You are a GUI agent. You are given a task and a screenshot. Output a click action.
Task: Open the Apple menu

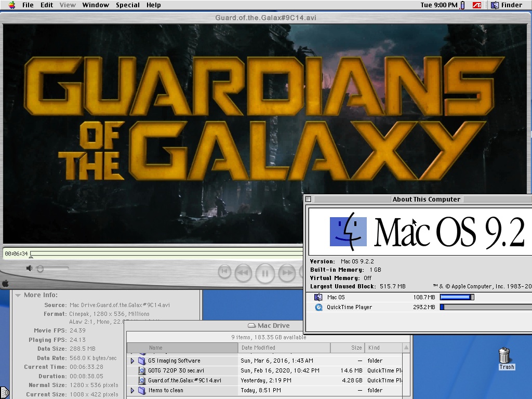[12, 5]
